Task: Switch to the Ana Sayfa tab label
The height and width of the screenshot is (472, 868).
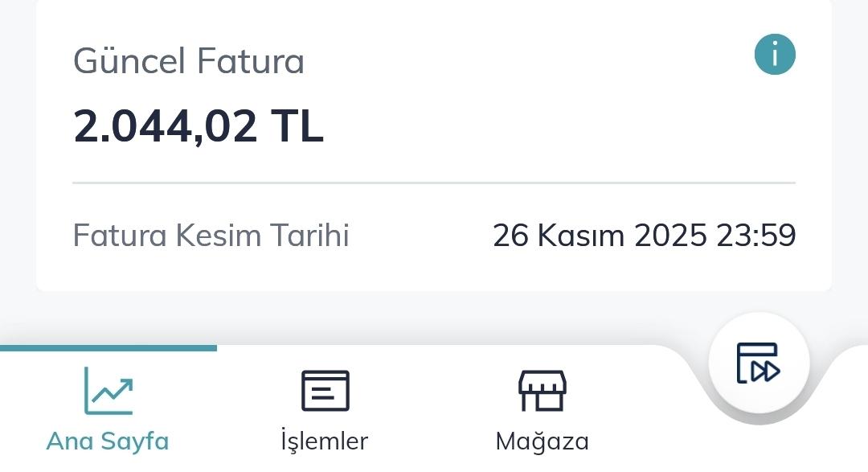Action: coord(108,441)
